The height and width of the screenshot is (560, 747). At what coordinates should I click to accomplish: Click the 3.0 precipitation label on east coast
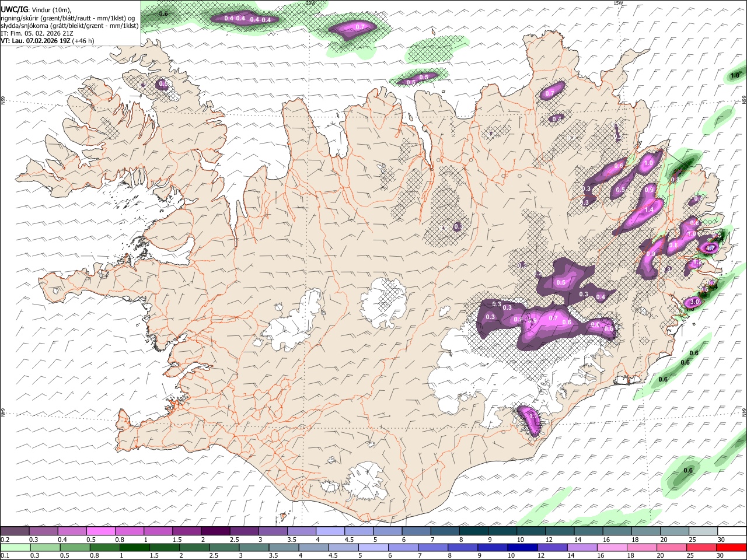(x=694, y=302)
